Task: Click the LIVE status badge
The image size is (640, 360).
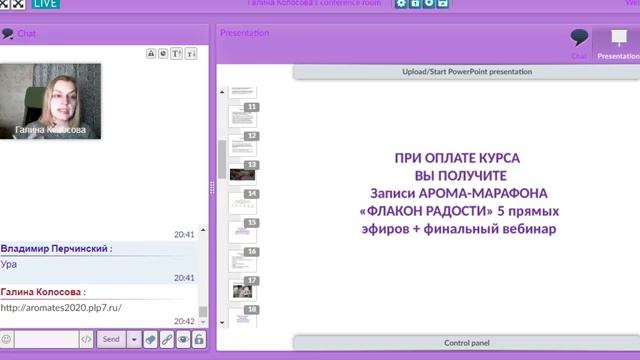Action: pos(46,4)
